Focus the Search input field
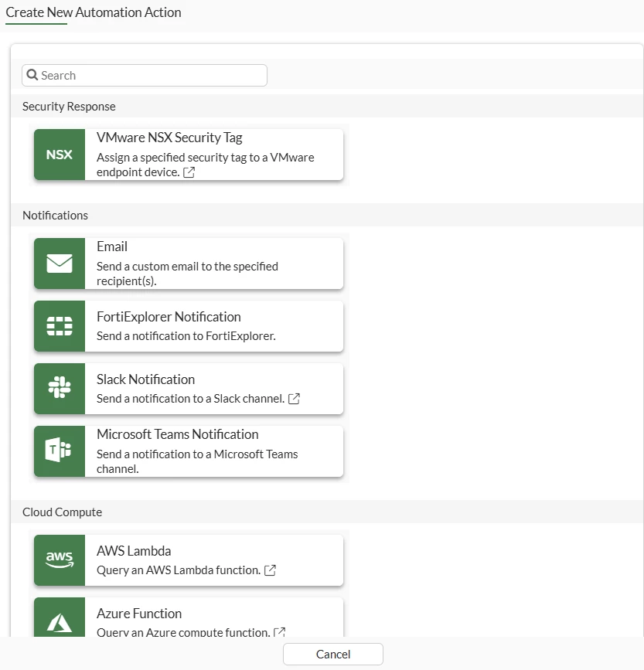Screen dimensions: 644x670 (145, 75)
